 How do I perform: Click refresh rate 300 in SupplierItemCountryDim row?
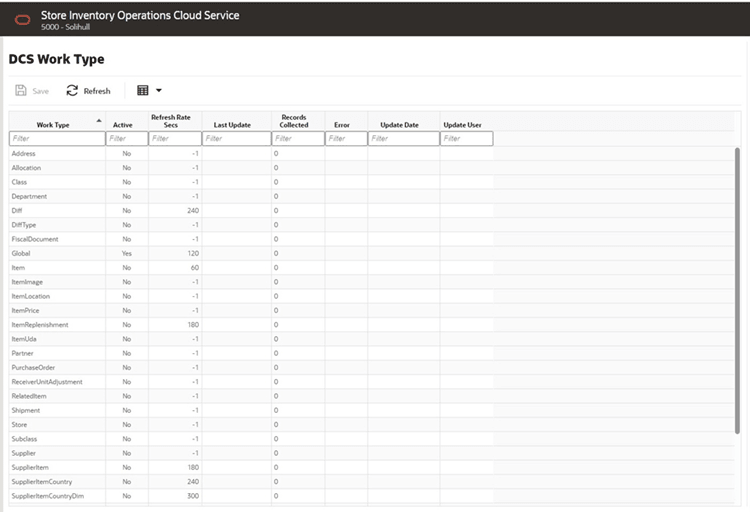(x=193, y=496)
